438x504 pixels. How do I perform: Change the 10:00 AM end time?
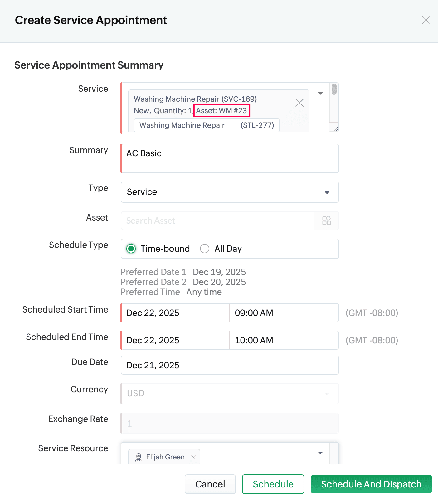click(284, 340)
